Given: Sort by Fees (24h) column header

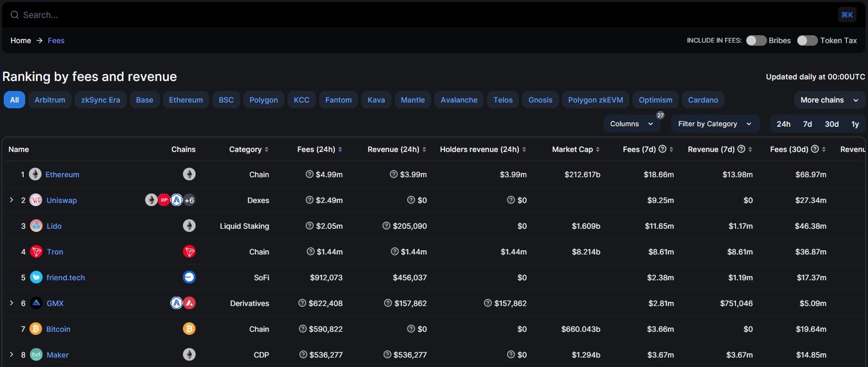Looking at the screenshot, I should pos(320,149).
